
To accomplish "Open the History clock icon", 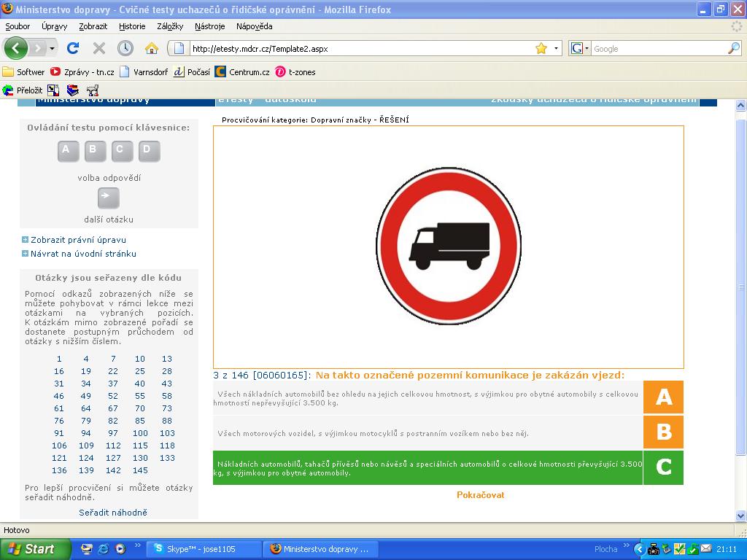I will click(125, 48).
